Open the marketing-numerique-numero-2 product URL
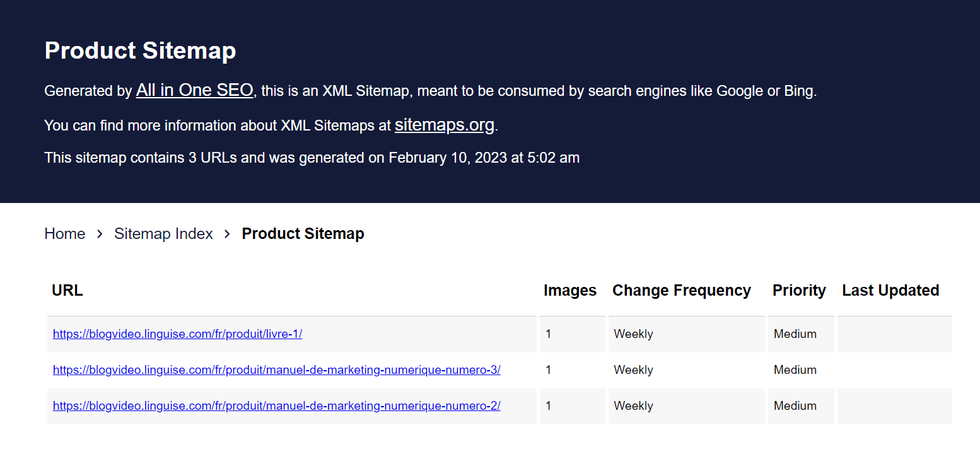Image resolution: width=980 pixels, height=459 pixels. pos(277,406)
